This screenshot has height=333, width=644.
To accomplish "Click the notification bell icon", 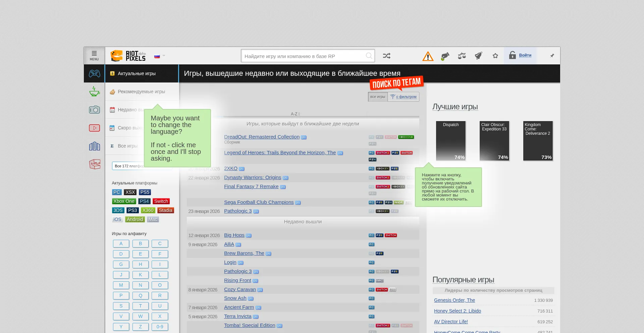I will point(479,56).
